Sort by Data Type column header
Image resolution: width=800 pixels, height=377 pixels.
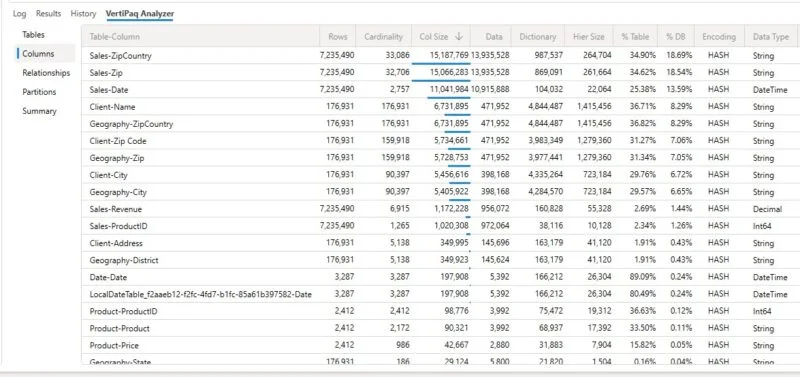pyautogui.click(x=770, y=37)
